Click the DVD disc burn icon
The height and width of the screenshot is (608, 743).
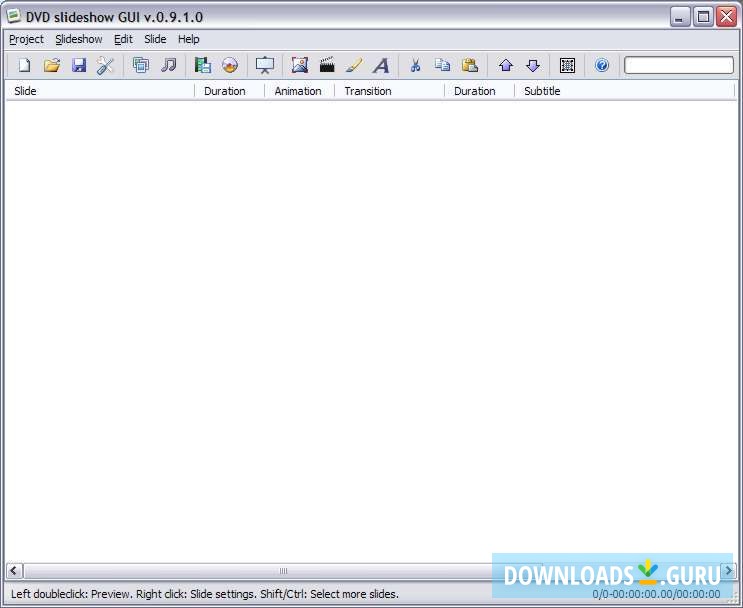(230, 65)
